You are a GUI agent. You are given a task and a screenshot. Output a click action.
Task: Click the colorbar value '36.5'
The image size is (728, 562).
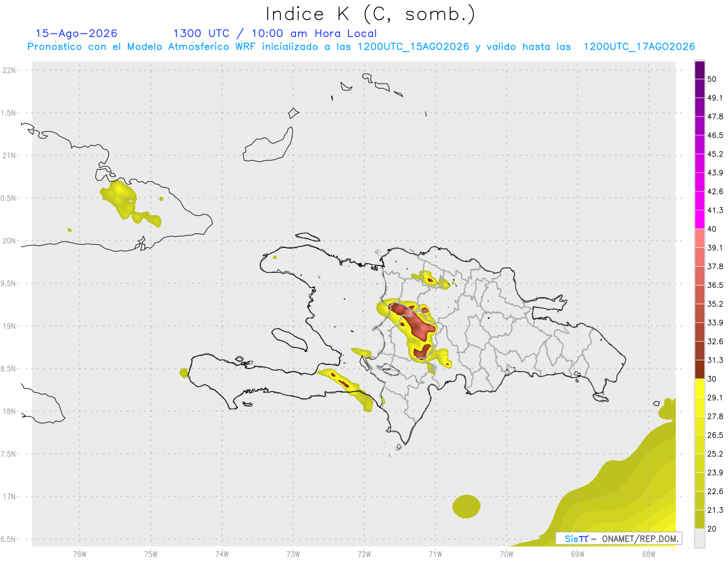pos(715,285)
